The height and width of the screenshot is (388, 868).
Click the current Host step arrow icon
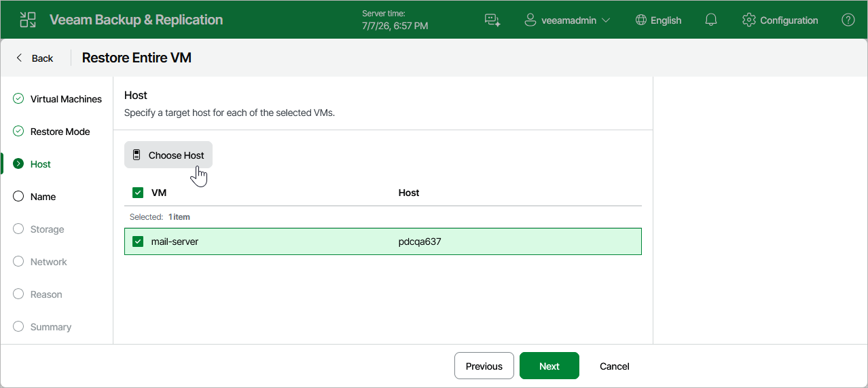[18, 163]
